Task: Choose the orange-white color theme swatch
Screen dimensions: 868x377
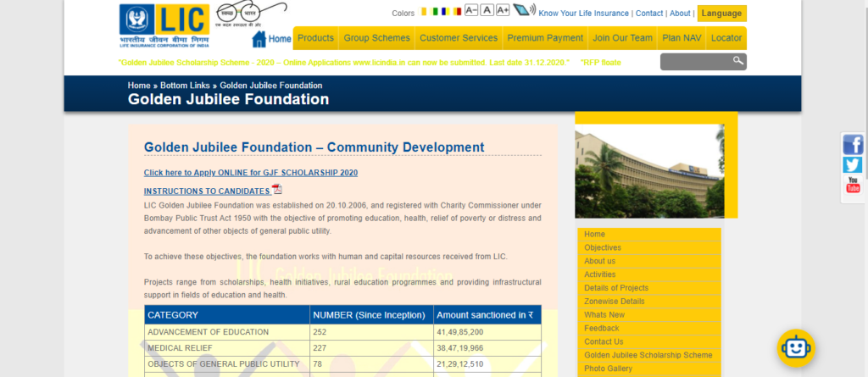Action: 424,11
